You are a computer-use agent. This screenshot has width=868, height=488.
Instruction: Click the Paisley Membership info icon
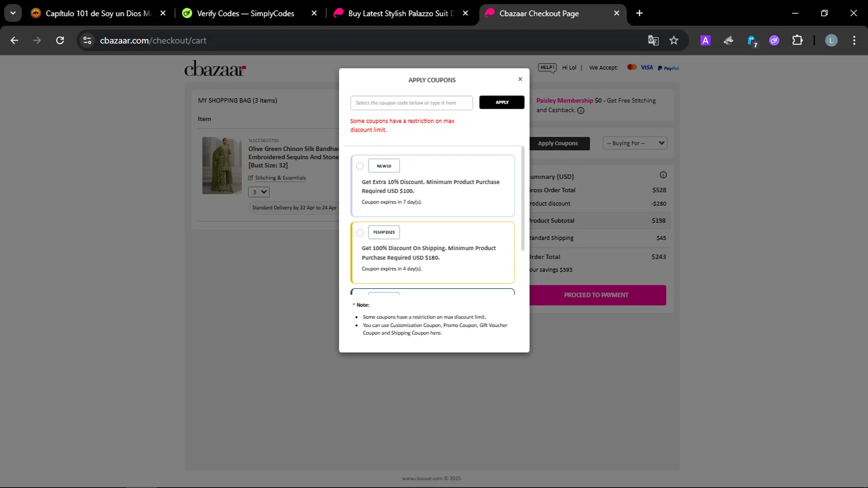pos(581,111)
